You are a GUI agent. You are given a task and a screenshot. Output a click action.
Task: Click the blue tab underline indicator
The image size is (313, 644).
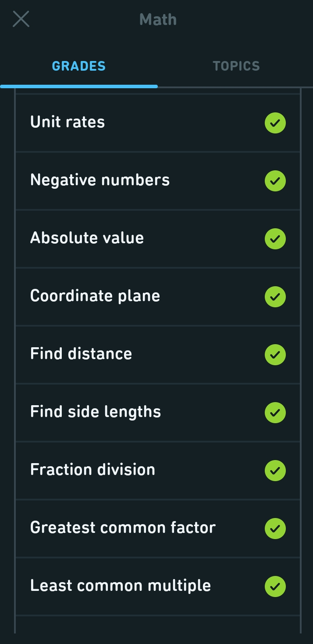tap(78, 86)
